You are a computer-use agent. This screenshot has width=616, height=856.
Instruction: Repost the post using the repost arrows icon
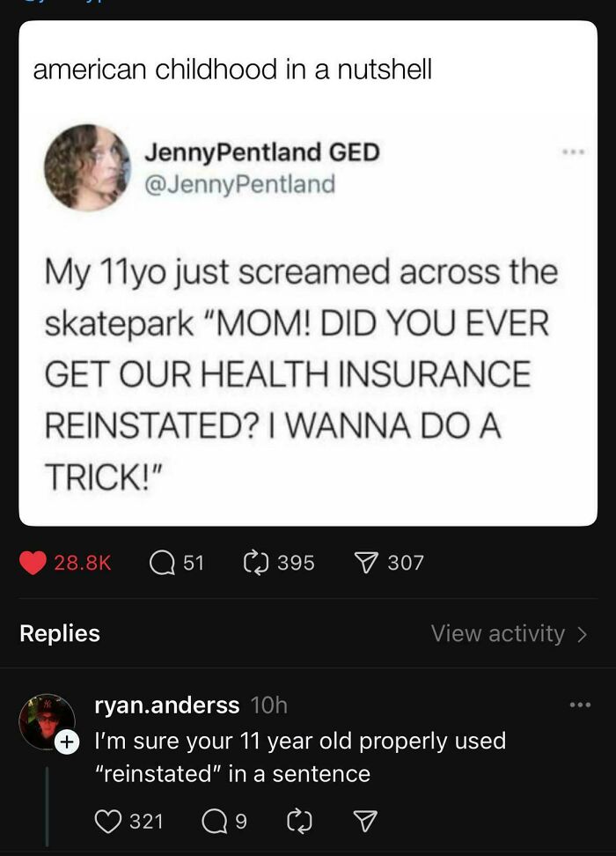click(255, 562)
